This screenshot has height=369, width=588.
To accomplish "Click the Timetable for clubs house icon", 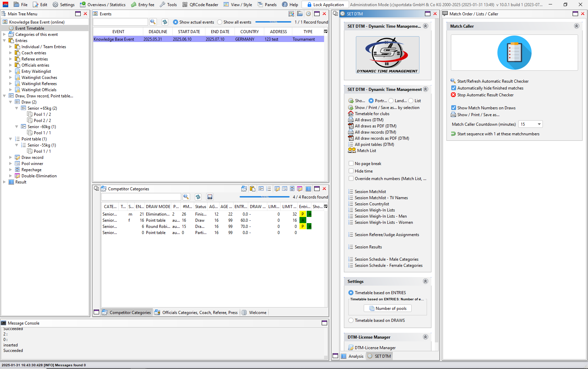I will pos(351,114).
